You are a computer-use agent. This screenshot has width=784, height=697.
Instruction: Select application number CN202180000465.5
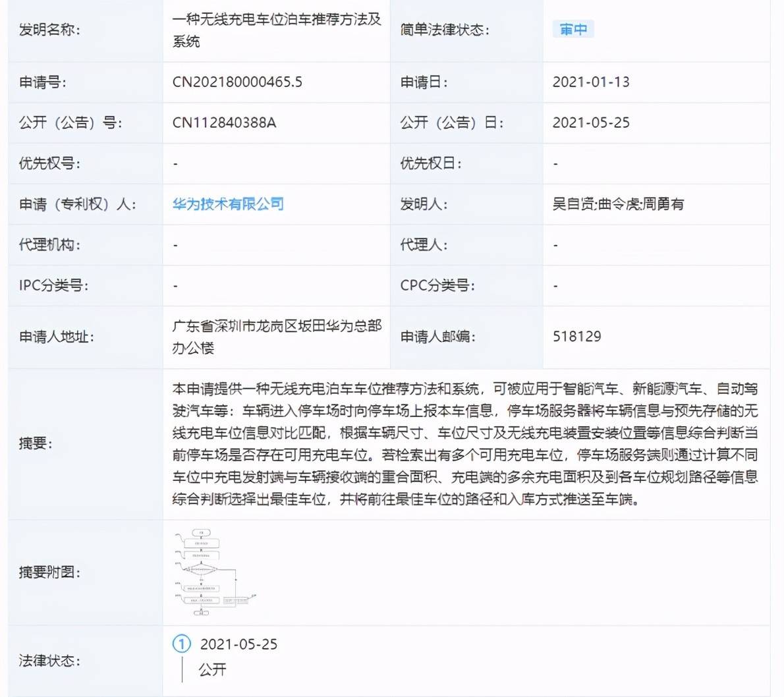tap(237, 82)
